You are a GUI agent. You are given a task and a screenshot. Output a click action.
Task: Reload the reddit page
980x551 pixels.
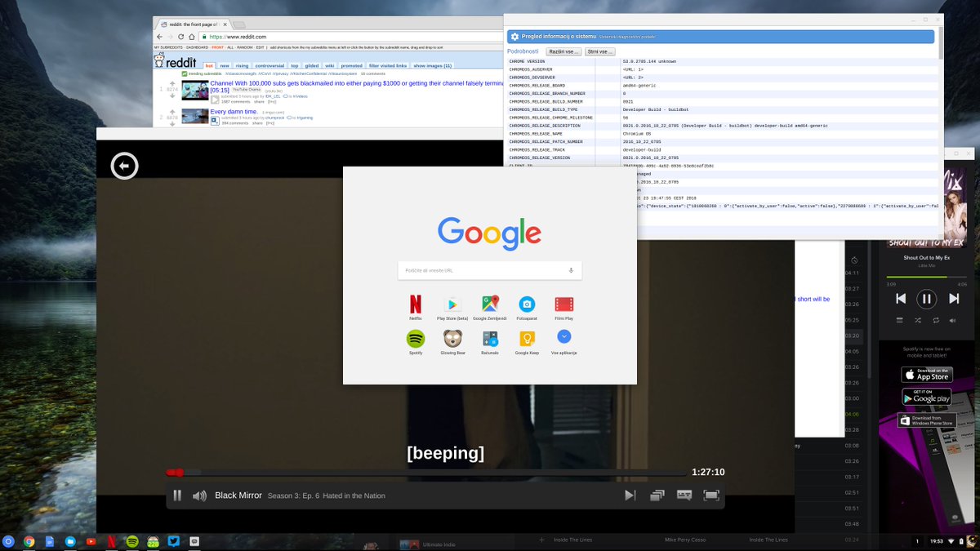coord(181,37)
